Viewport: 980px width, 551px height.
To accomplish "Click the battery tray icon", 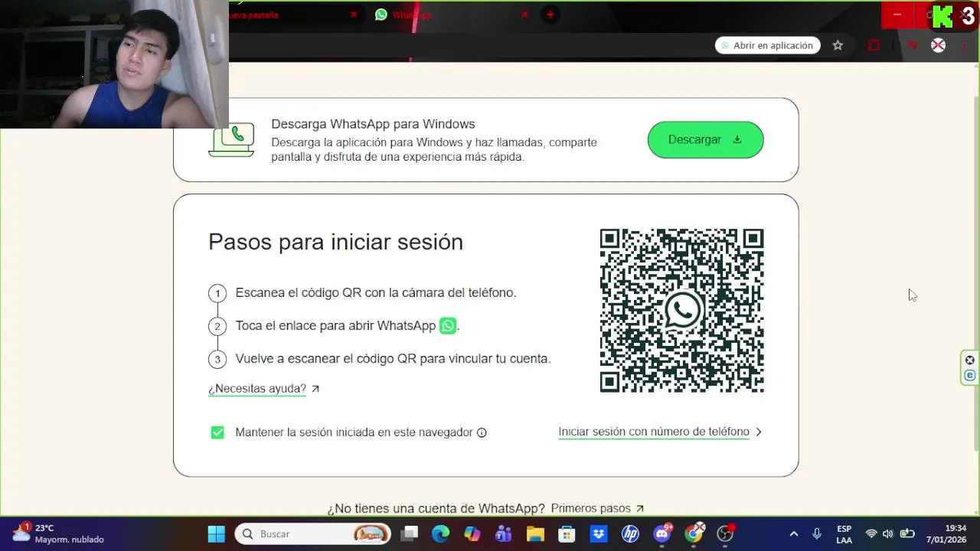I will [907, 533].
